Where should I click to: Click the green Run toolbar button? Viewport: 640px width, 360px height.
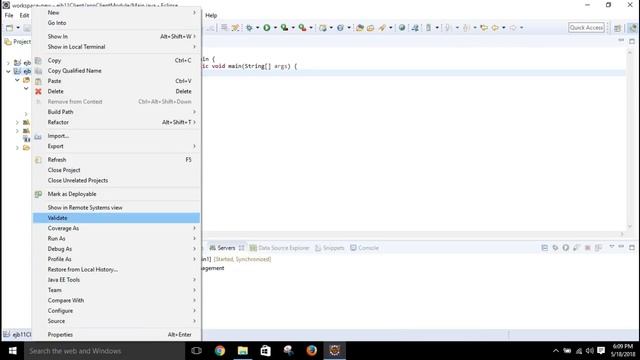[x=267, y=28]
